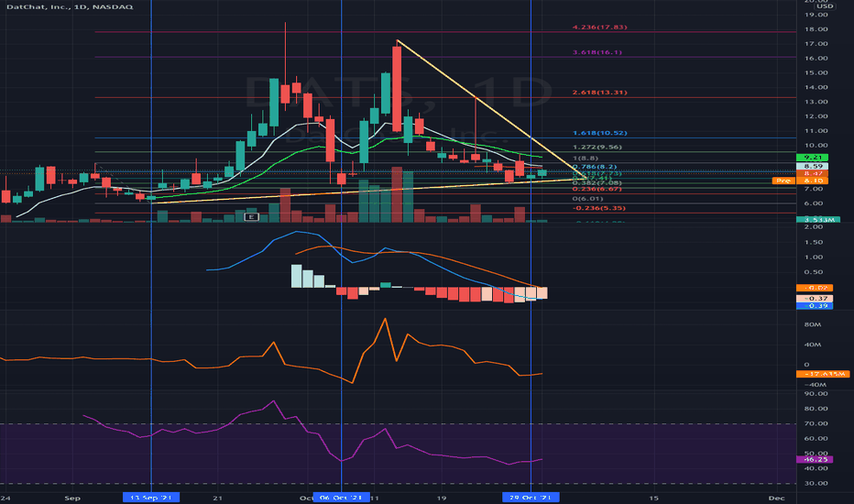Viewport: 854px width, 504px height.
Task: Select the 1.272(9.56) Fibonacci level label
Action: tap(597, 148)
